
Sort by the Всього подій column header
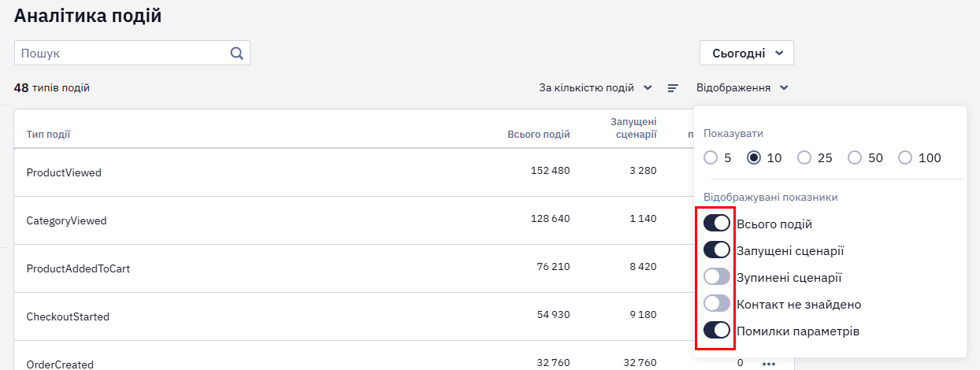pyautogui.click(x=539, y=135)
